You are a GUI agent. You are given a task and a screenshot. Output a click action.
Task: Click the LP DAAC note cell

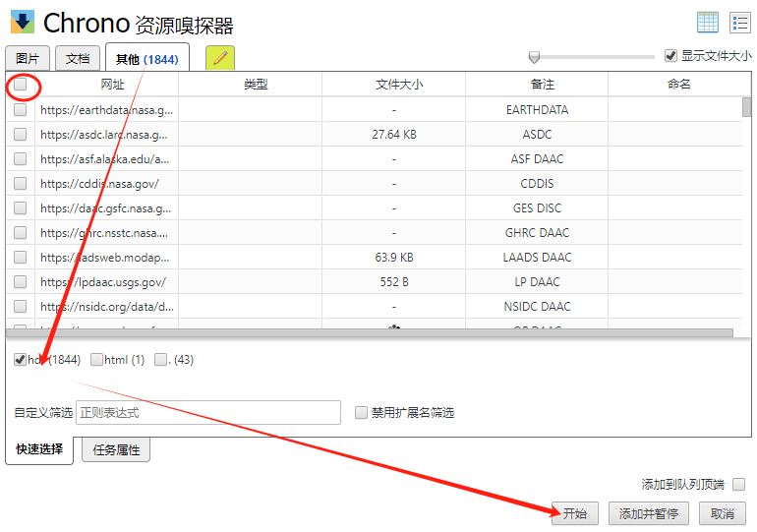coord(537,282)
